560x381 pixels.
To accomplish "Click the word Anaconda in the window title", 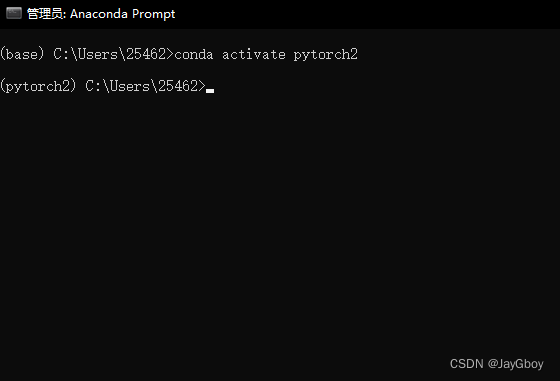I will pyautogui.click(x=99, y=14).
